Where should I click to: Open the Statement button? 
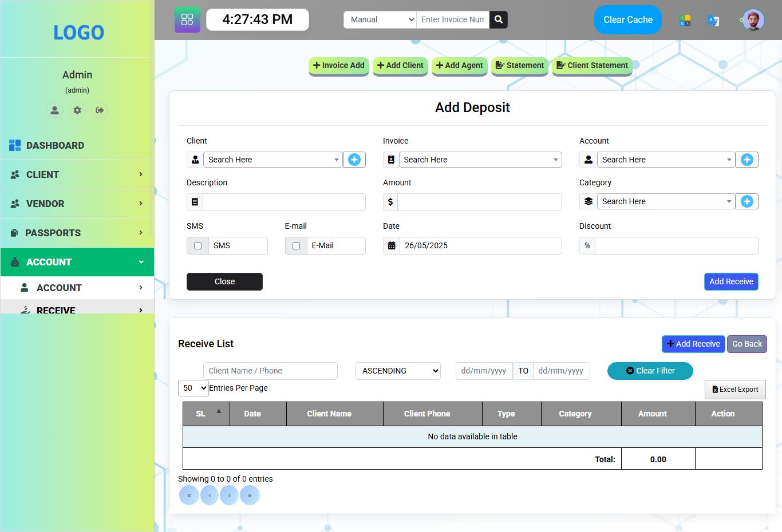[x=520, y=65]
